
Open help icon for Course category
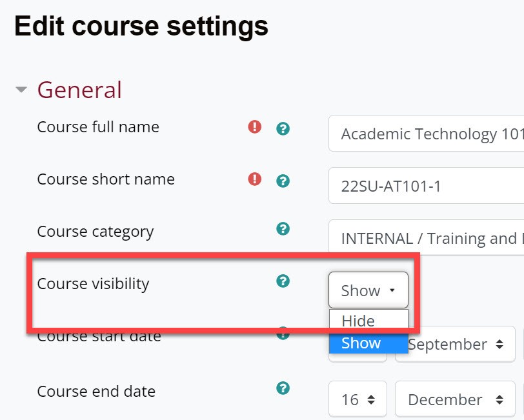click(283, 229)
